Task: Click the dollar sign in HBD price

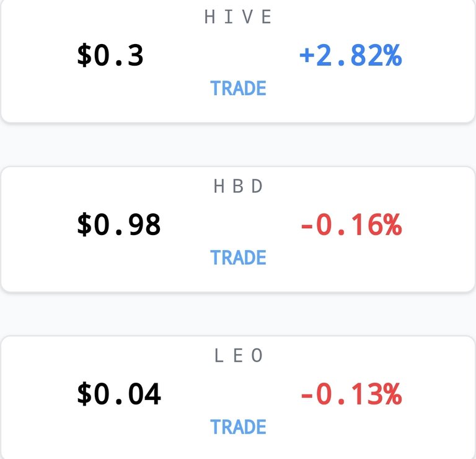Action: coord(84,225)
